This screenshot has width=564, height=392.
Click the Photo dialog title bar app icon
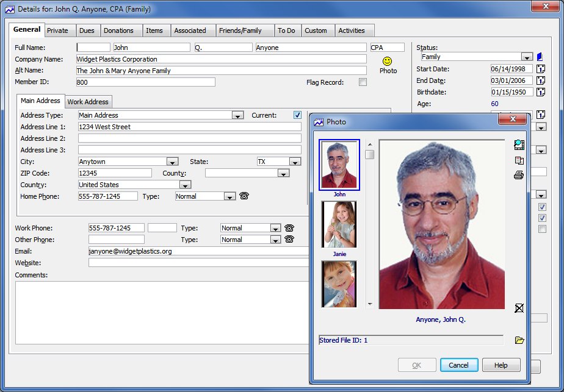tap(319, 122)
